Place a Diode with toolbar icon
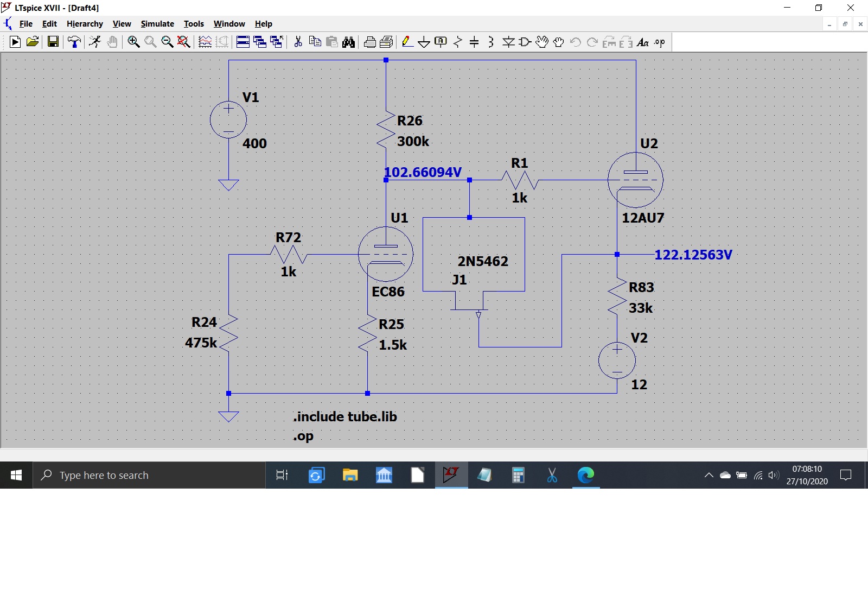This screenshot has width=868, height=607. pyautogui.click(x=508, y=42)
